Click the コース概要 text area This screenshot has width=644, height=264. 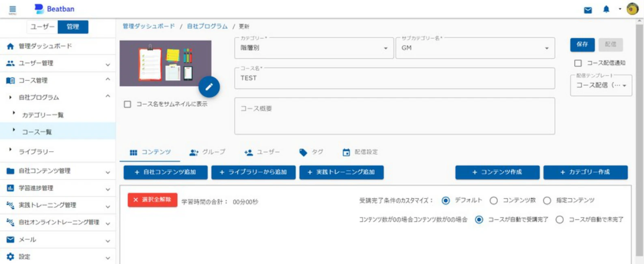click(x=394, y=116)
